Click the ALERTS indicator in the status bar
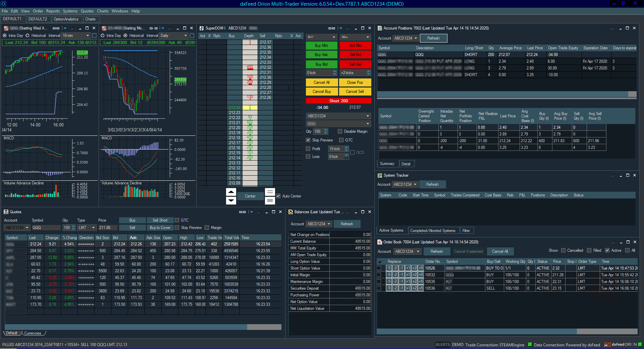This screenshot has width=644, height=349. 442,345
